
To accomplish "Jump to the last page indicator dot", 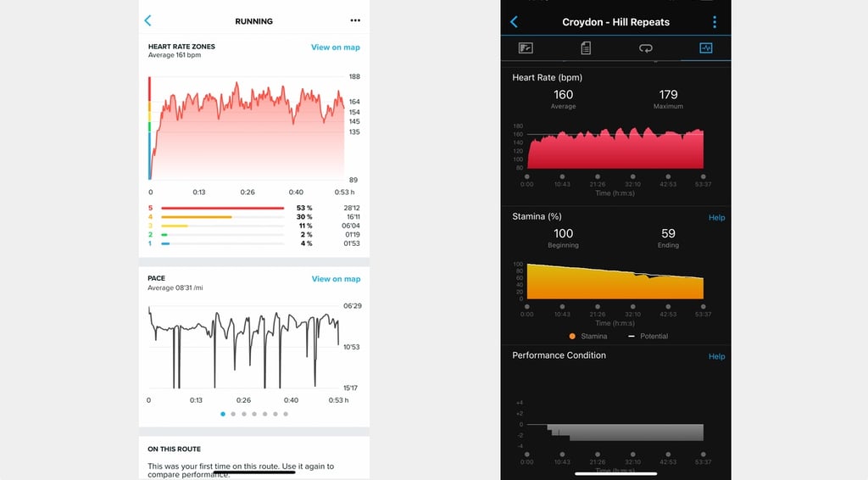I will pyautogui.click(x=286, y=414).
